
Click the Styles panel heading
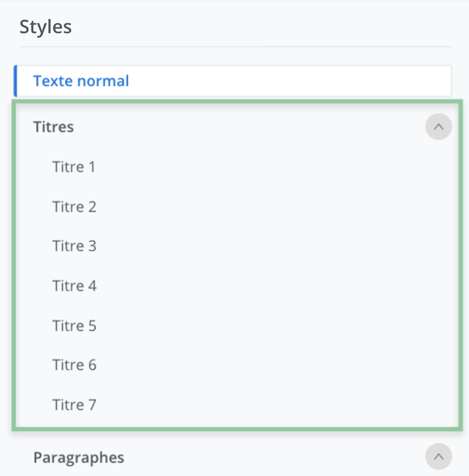(x=46, y=27)
